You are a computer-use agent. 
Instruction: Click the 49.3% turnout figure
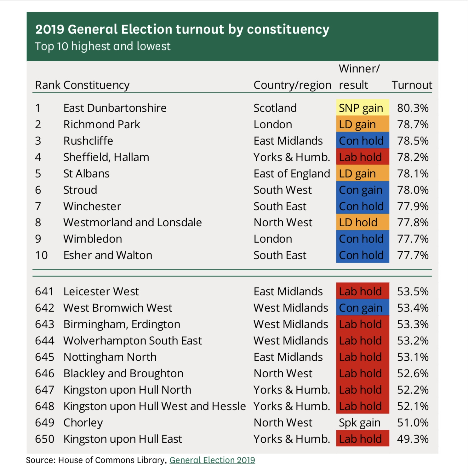click(413, 439)
